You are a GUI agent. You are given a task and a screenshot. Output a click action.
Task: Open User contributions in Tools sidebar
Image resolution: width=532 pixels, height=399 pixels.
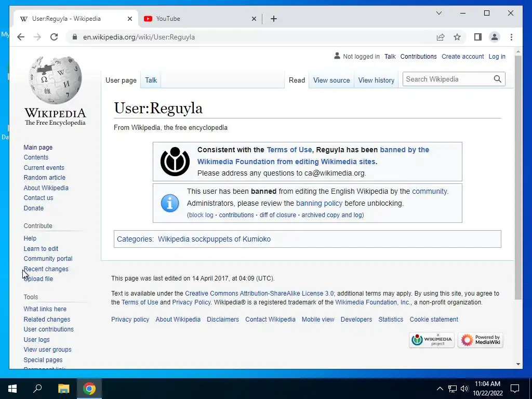[48, 329]
